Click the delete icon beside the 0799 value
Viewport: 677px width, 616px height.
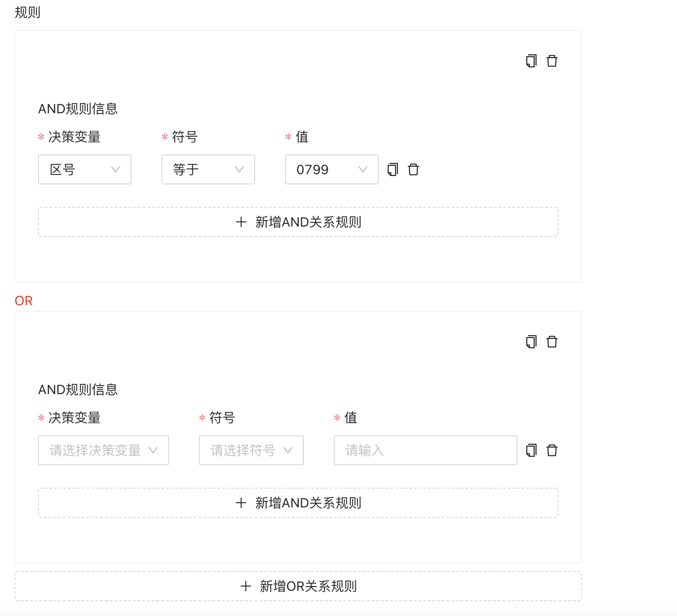[x=413, y=169]
